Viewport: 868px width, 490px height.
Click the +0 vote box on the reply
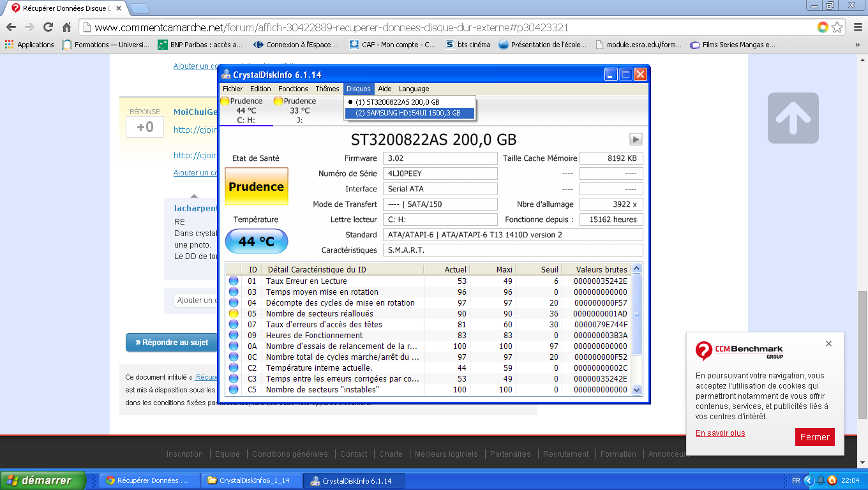tap(145, 127)
